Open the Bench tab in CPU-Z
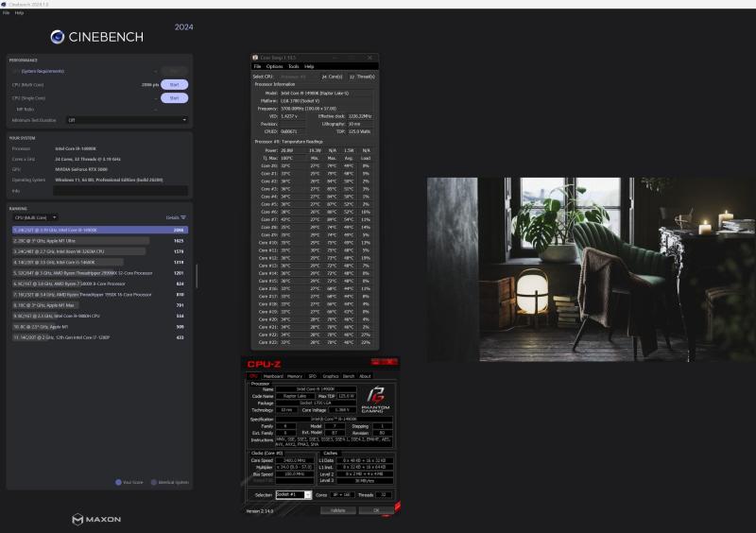 [348, 376]
